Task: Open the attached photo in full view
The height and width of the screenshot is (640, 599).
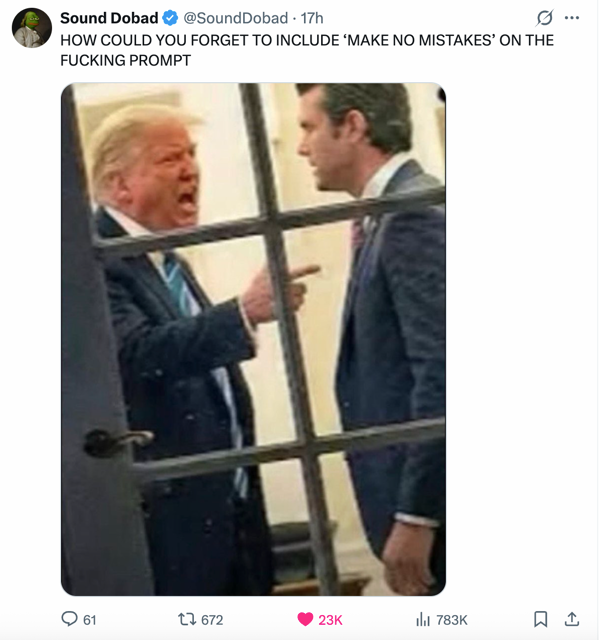Action: click(x=253, y=339)
